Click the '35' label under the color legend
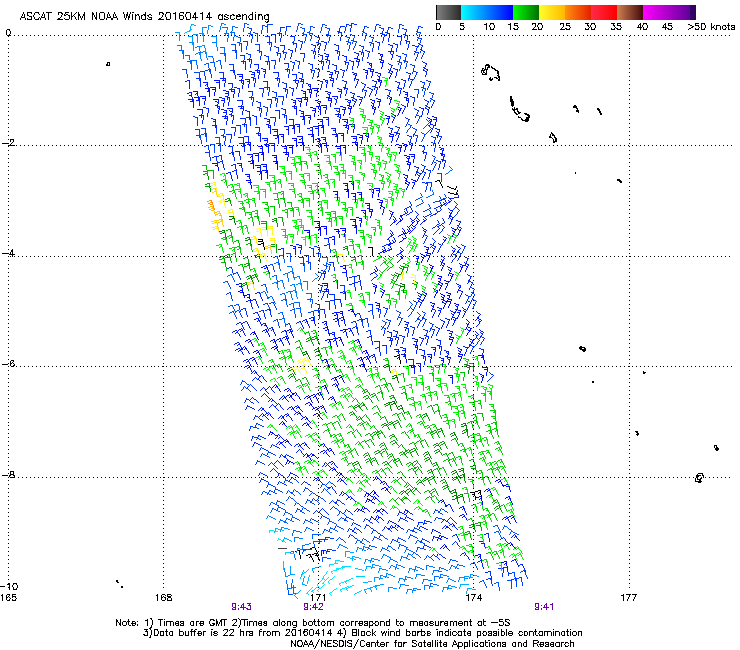Screen dimensions: 740x650 616,27
